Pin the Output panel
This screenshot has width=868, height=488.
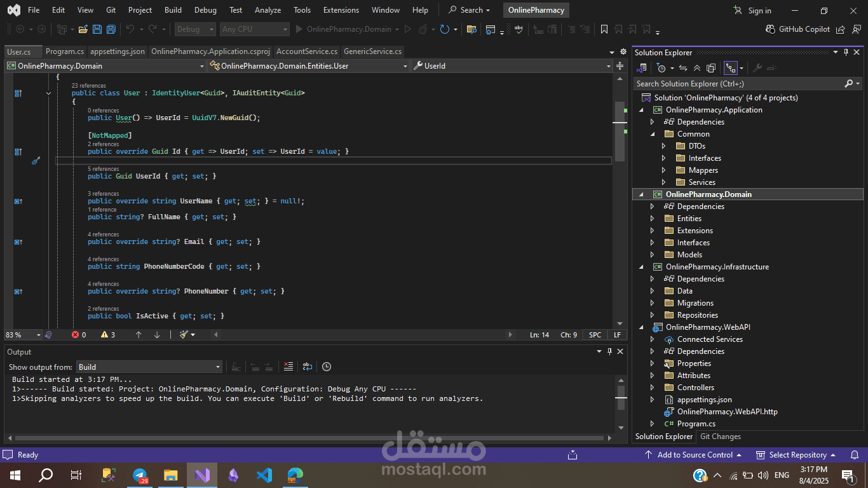610,351
